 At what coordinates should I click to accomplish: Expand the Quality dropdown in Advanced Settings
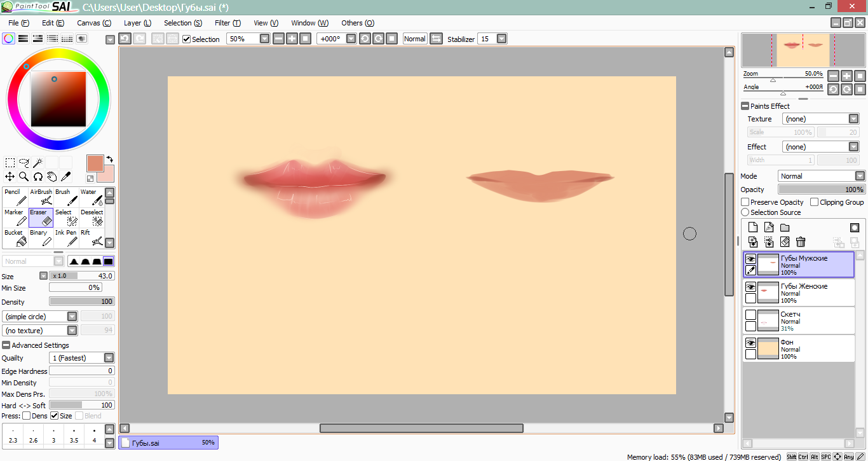point(109,358)
